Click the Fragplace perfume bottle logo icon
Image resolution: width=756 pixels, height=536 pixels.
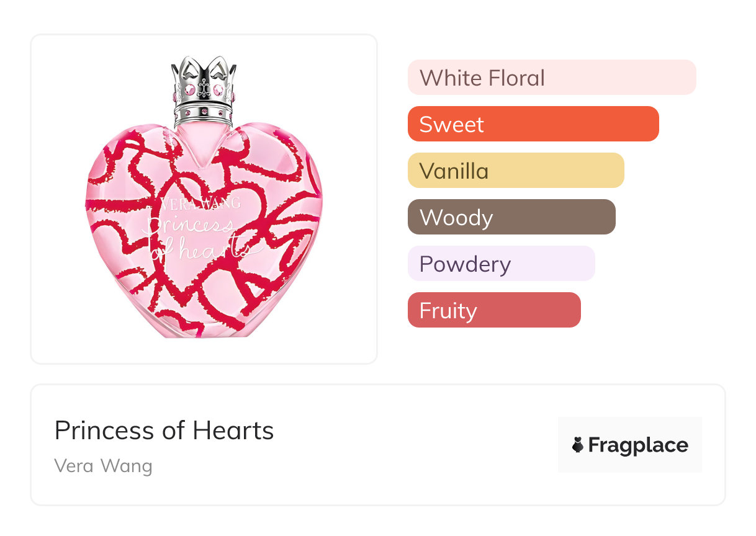coord(578,445)
